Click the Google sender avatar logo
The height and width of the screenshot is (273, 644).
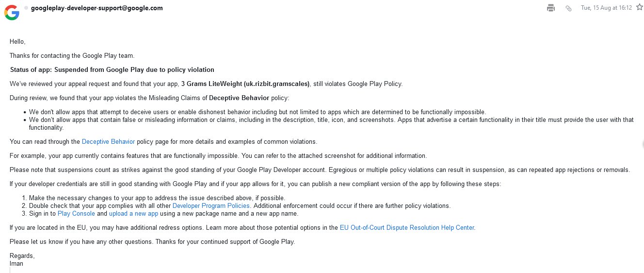[12, 12]
